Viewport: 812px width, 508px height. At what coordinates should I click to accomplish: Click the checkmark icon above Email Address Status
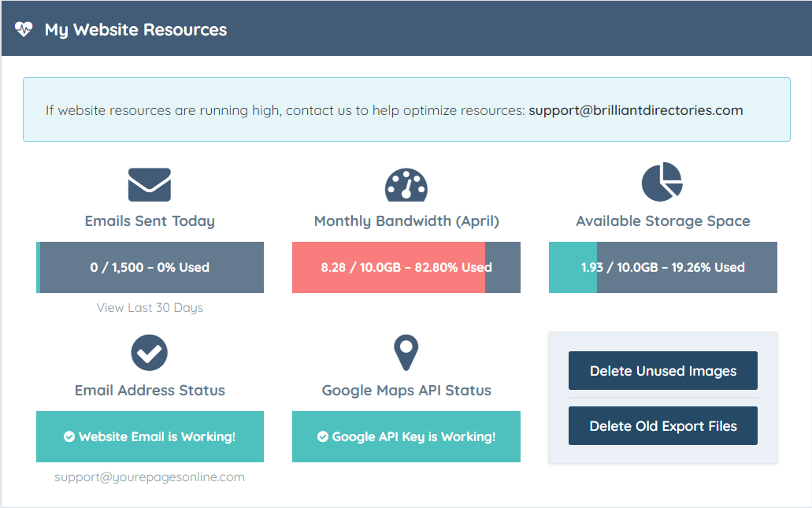tap(149, 352)
